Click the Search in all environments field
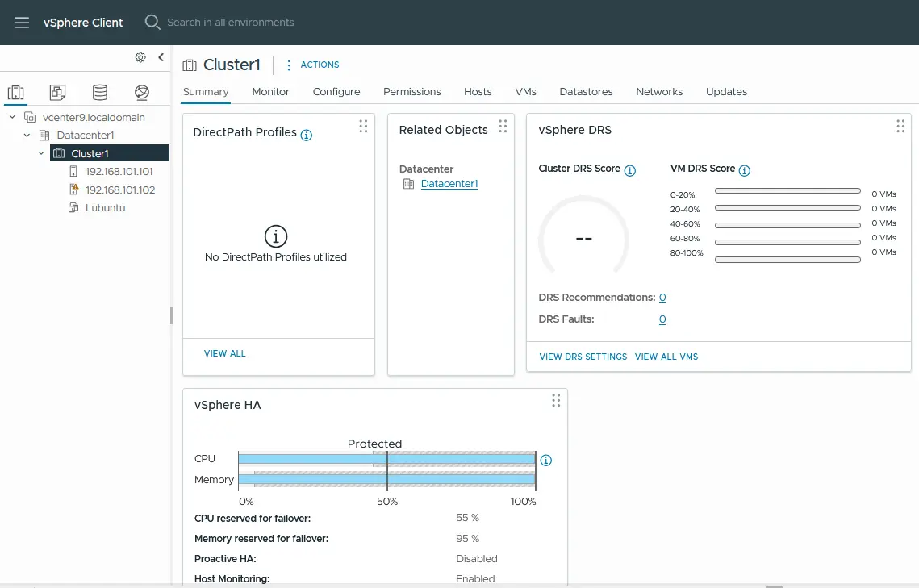This screenshot has height=588, width=919. pos(228,22)
